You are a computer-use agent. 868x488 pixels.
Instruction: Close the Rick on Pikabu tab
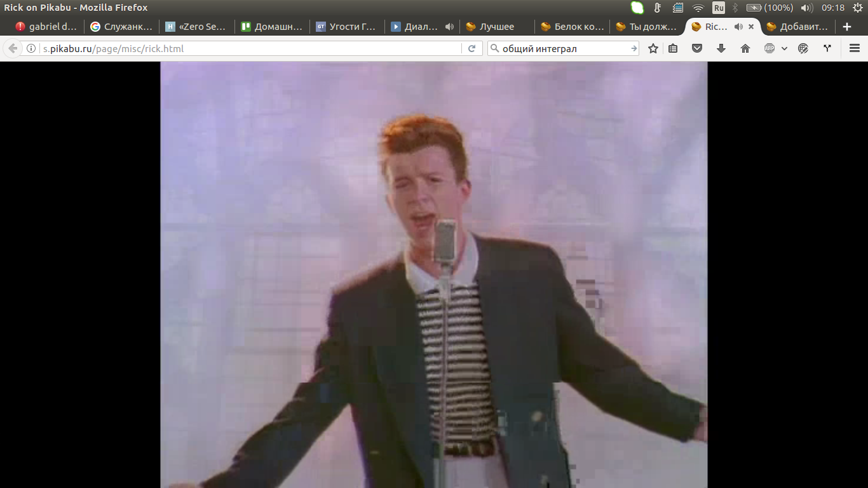[751, 27]
